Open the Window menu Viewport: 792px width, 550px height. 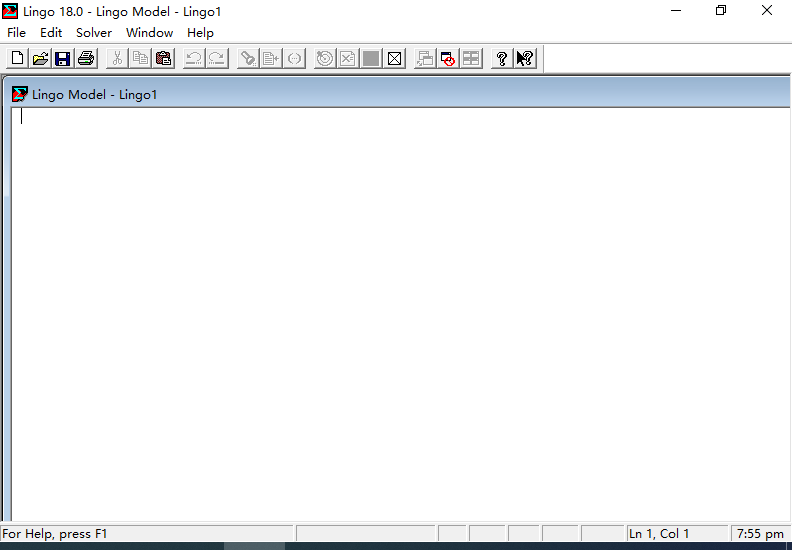[x=150, y=33]
